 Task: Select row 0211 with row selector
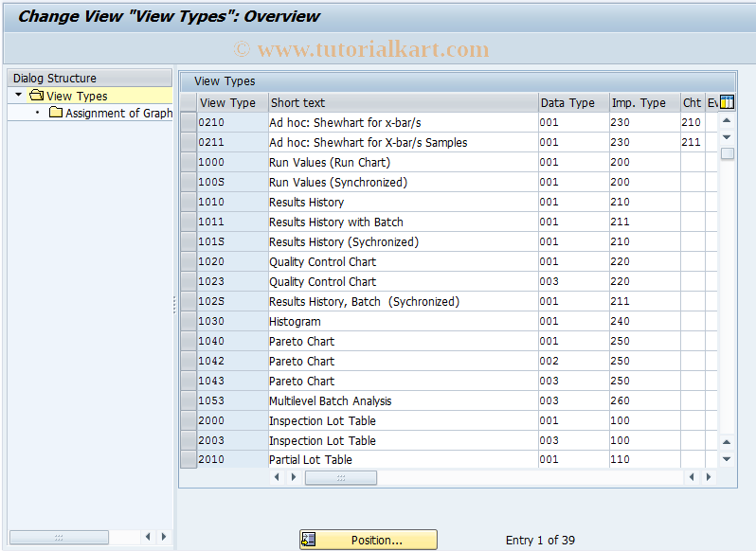point(189,142)
